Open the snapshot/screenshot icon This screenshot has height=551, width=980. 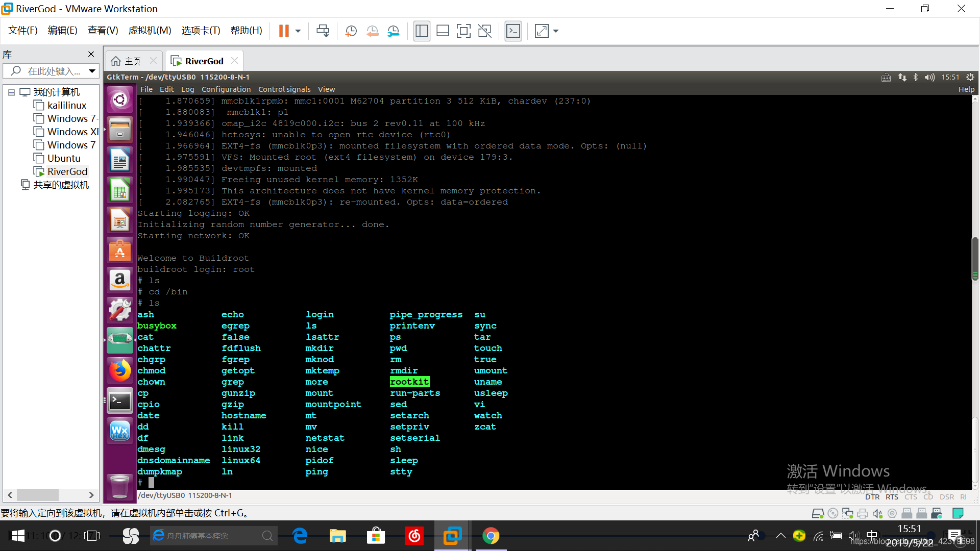point(350,31)
